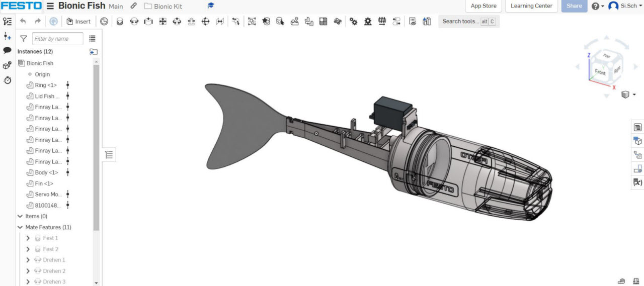
Task: Select the Fastened mate tool
Action: coord(120,22)
